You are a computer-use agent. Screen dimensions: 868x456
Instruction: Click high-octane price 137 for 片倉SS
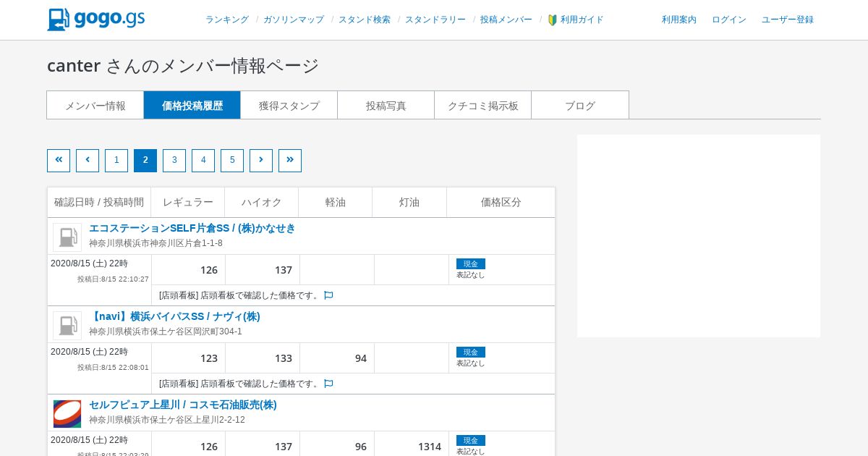(284, 270)
